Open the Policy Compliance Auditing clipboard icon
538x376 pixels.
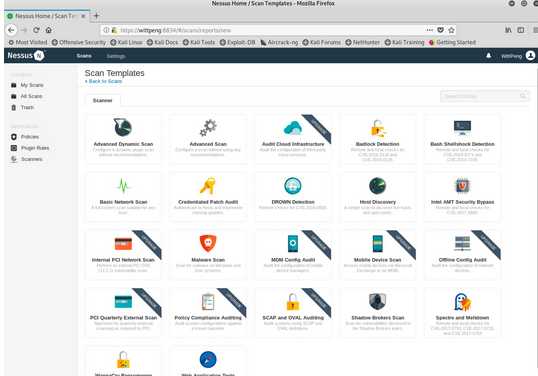tap(208, 302)
